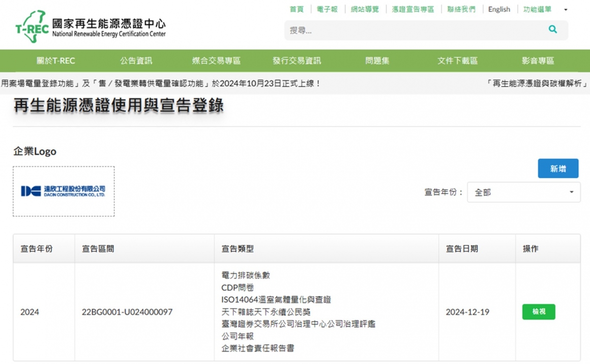Open the 關於T-REC menu

(56, 61)
